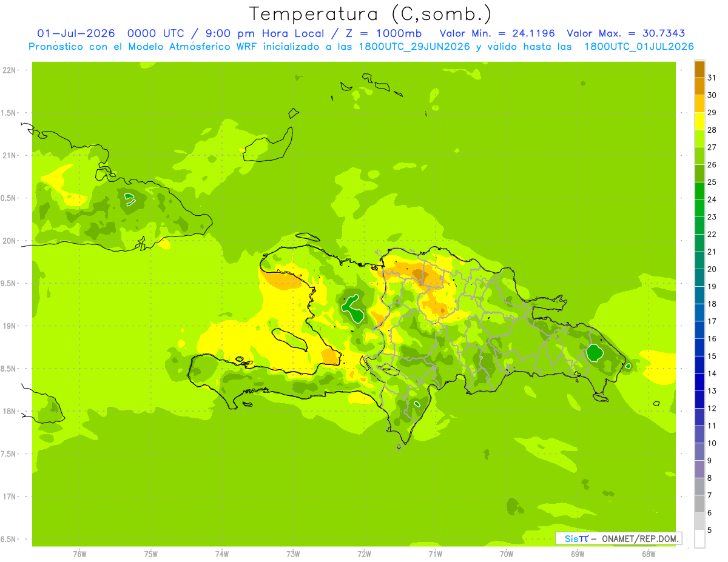Click the legend swatch between 25 and 26
The width and height of the screenshot is (728, 562).
(699, 173)
